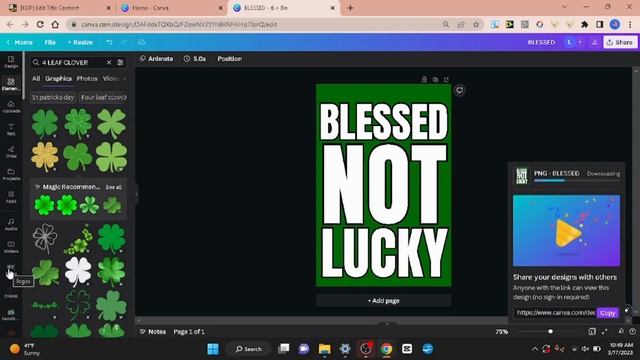Screen dimensions: 640x360
Task: Open the Elements sidebar panel
Action: (11, 84)
